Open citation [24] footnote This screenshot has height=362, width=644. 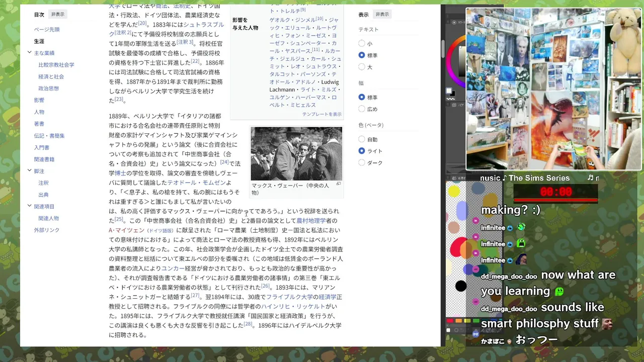pos(224,162)
